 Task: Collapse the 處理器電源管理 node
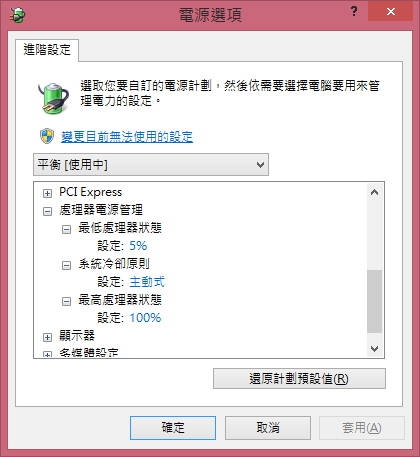point(47,211)
